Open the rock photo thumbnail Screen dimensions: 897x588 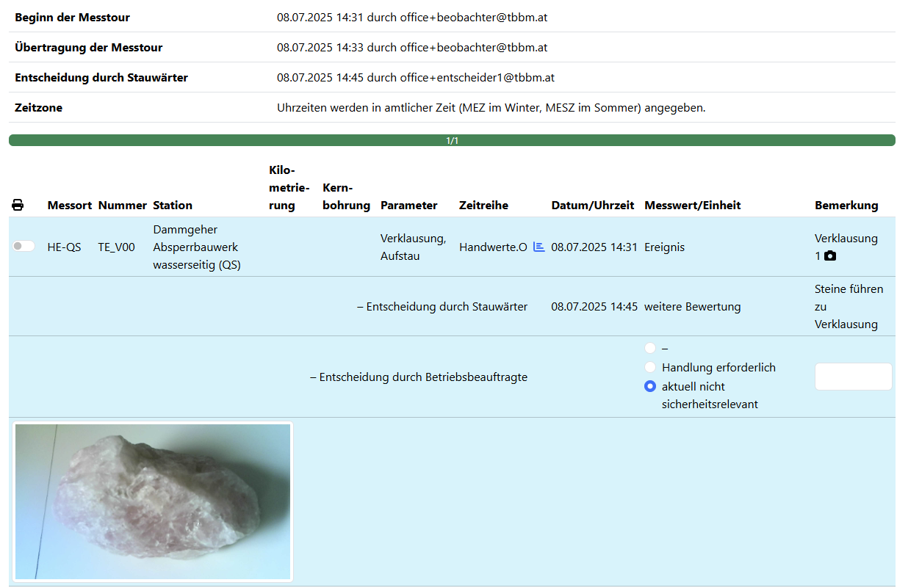[153, 502]
